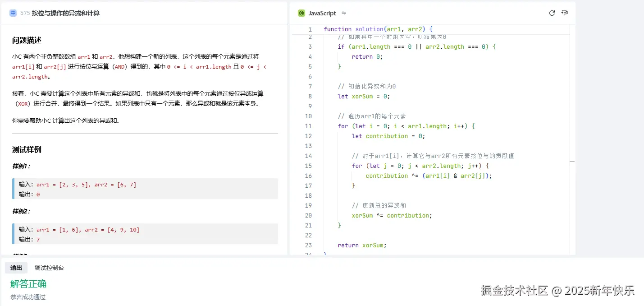Click line number 15 in the gutter
The height and width of the screenshot is (306, 644).
point(308,166)
